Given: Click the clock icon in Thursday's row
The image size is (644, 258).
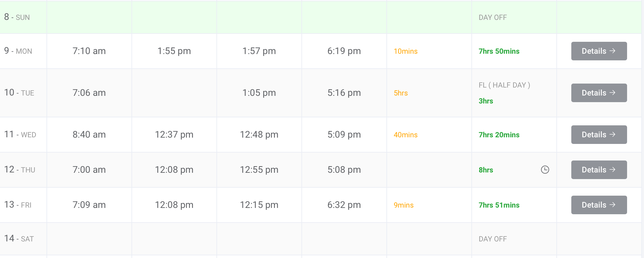Looking at the screenshot, I should (545, 170).
